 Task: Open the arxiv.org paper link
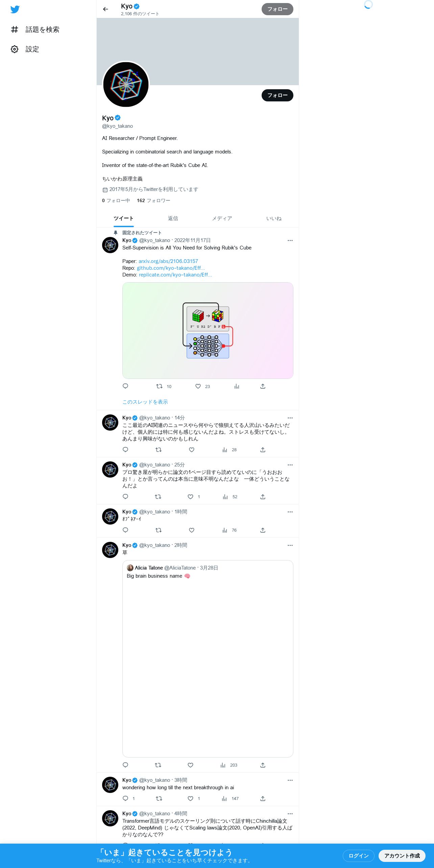(x=168, y=261)
